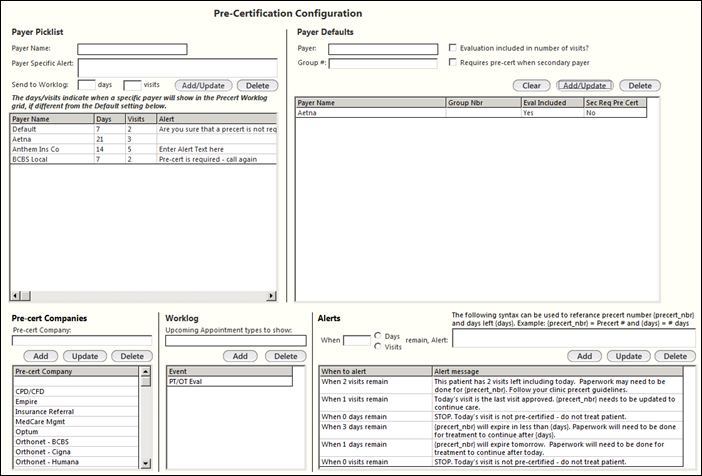The height and width of the screenshot is (476, 702).
Task: Click Update under Pre-cert Companies
Action: pyautogui.click(x=85, y=356)
